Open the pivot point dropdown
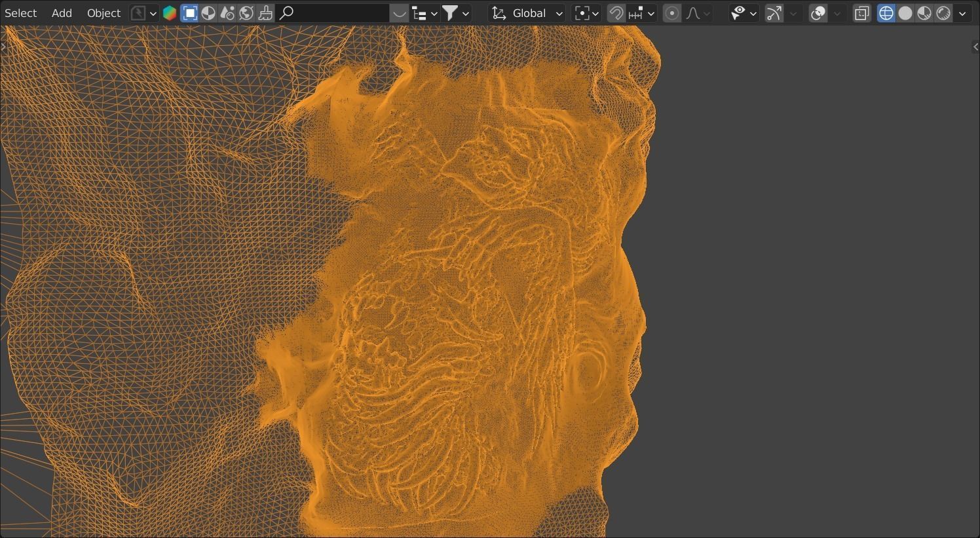980x538 pixels. [x=586, y=13]
